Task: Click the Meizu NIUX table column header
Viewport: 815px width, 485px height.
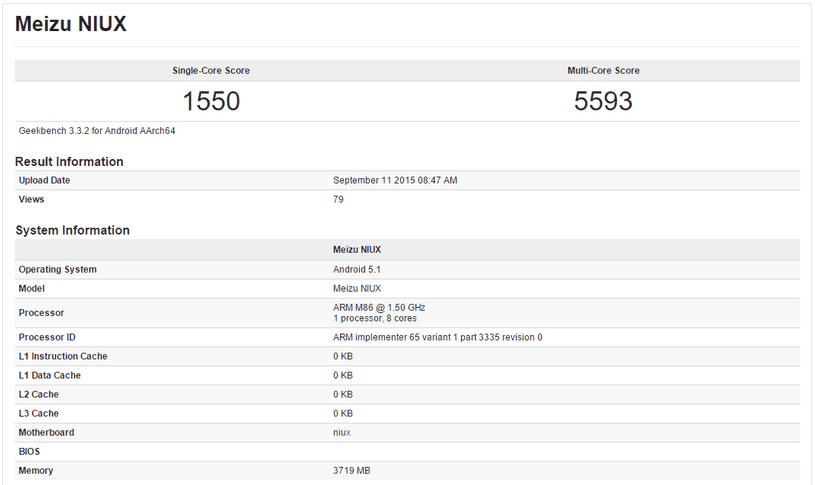Action: pos(357,250)
